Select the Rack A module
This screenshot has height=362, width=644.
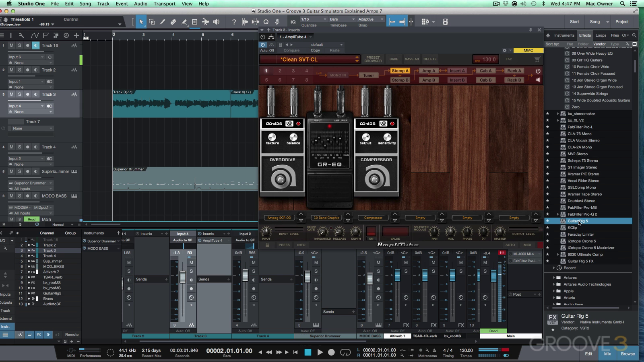(x=514, y=71)
